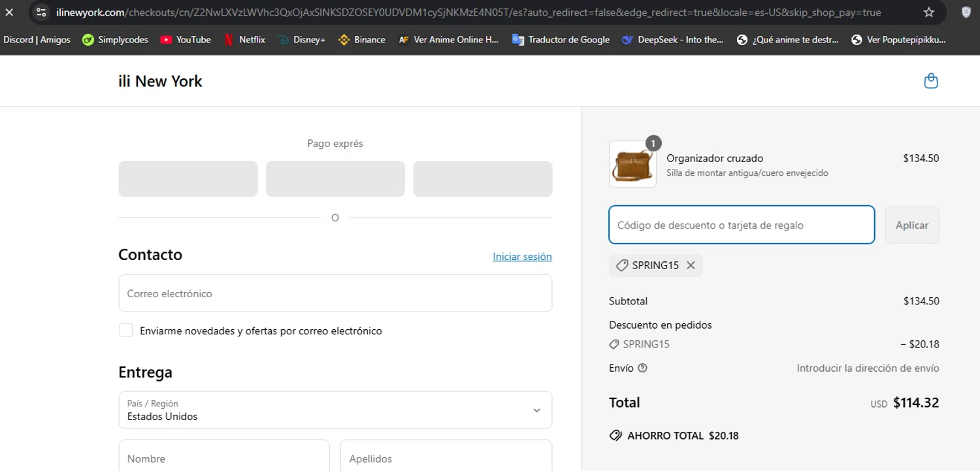Open Binance bookmark
The width and height of the screenshot is (980, 471).
362,40
